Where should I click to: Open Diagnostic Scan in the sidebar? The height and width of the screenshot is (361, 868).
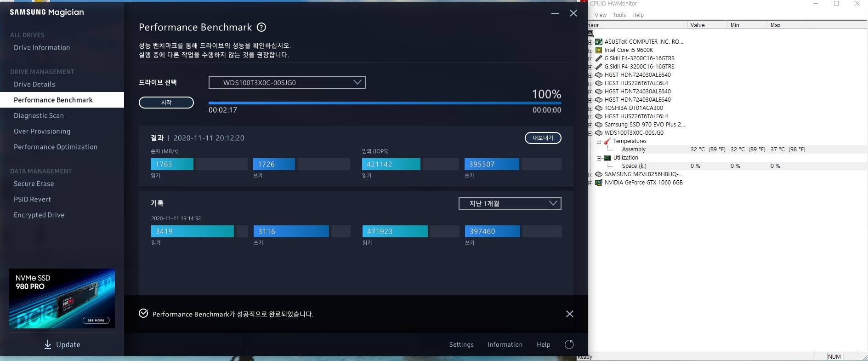39,116
